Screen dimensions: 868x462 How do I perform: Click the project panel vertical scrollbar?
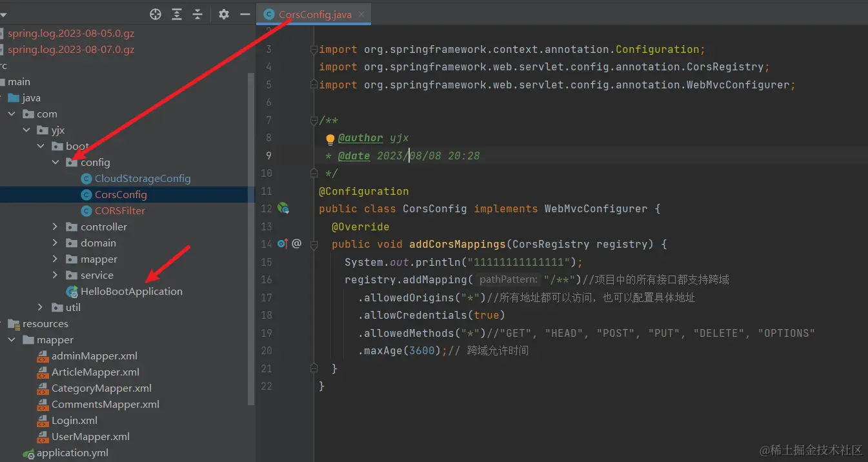click(252, 239)
